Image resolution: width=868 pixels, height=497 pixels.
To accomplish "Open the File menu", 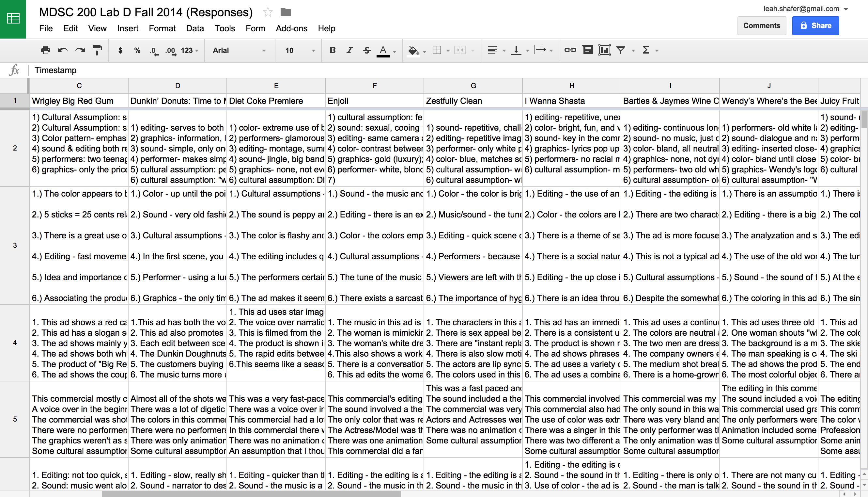I will click(46, 28).
